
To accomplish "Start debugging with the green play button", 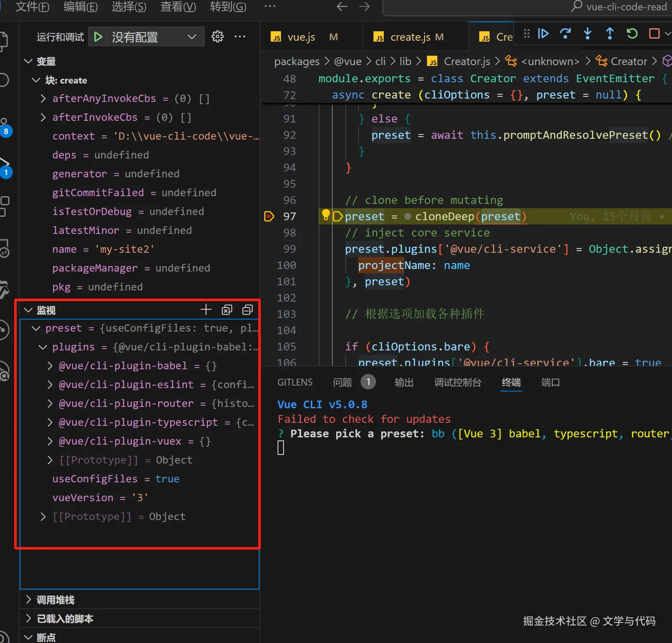I will point(98,37).
